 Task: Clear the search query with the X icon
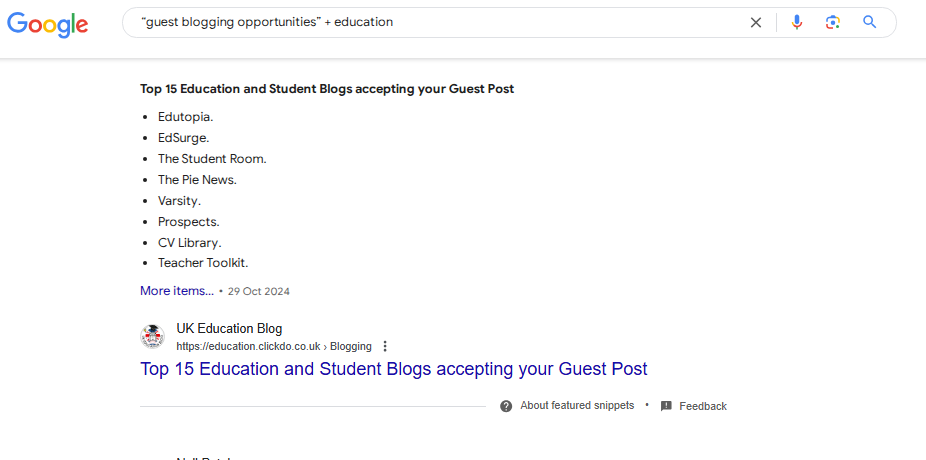coord(755,22)
